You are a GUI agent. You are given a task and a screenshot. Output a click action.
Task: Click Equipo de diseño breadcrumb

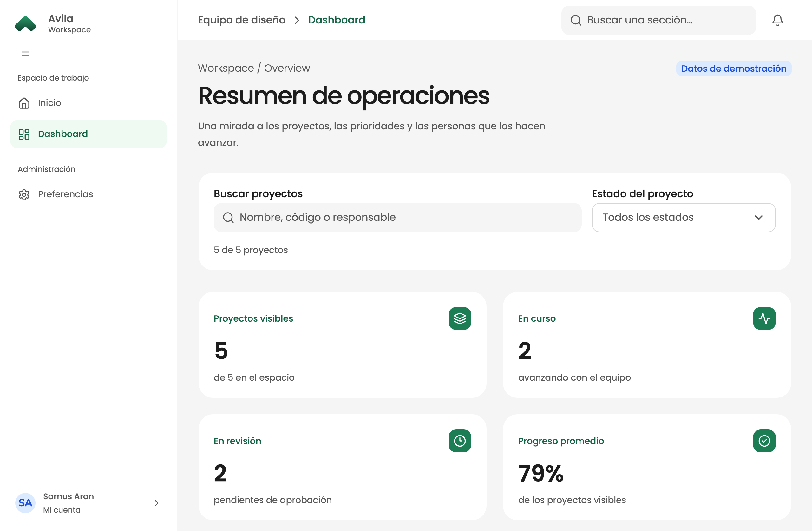(241, 20)
